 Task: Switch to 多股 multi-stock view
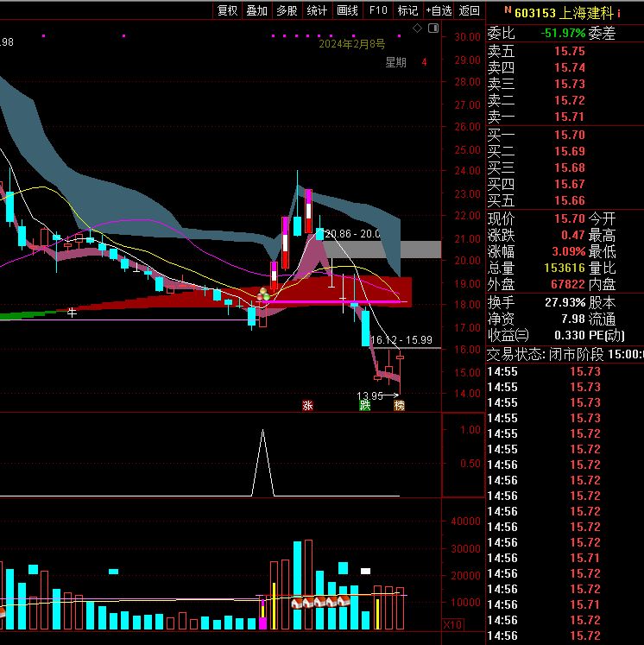[287, 10]
